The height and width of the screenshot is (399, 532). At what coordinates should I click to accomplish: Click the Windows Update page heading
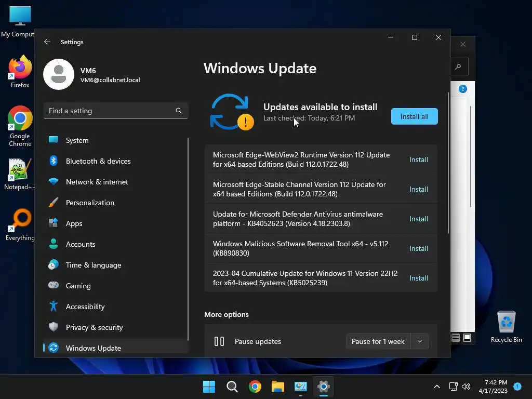tap(260, 68)
